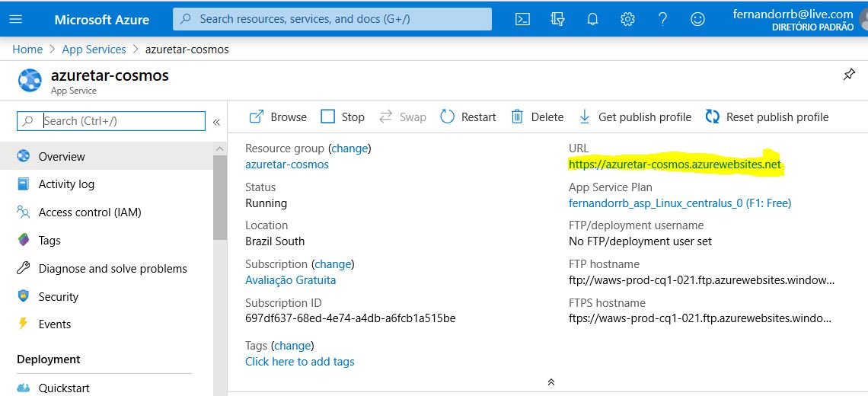This screenshot has height=396, width=868.
Task: Select Overview in the sidebar
Action: coord(107,156)
